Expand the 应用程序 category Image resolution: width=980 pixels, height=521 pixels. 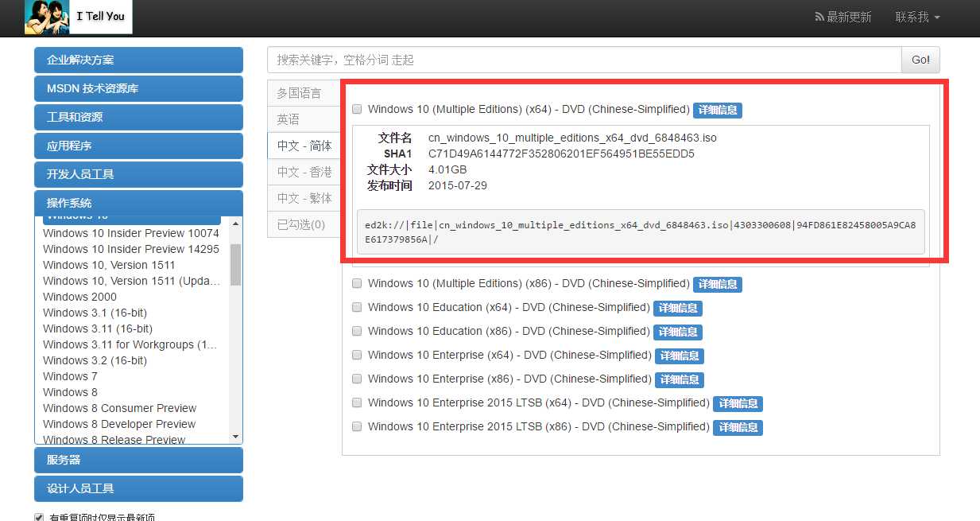(138, 146)
